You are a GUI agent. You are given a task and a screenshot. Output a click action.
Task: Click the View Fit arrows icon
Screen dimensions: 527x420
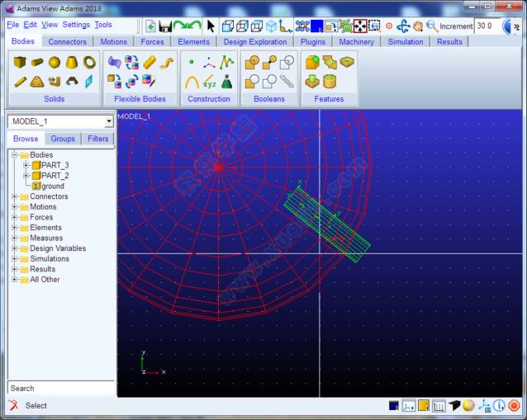(360, 26)
